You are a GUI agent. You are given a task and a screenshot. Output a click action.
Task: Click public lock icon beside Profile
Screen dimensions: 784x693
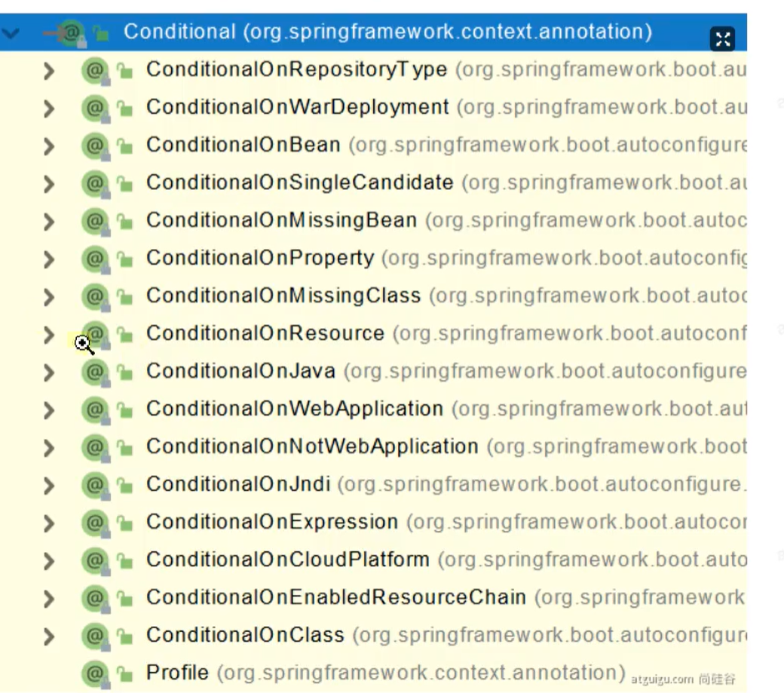125,673
